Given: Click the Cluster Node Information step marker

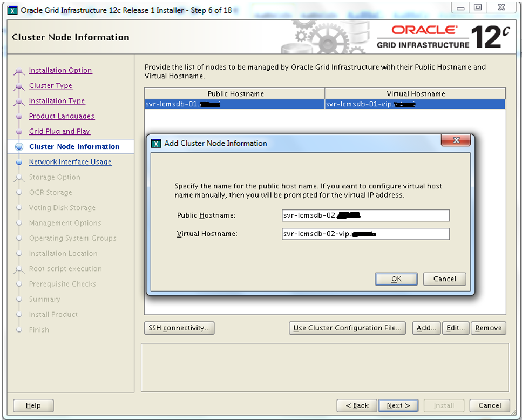Looking at the screenshot, I should click(x=19, y=147).
